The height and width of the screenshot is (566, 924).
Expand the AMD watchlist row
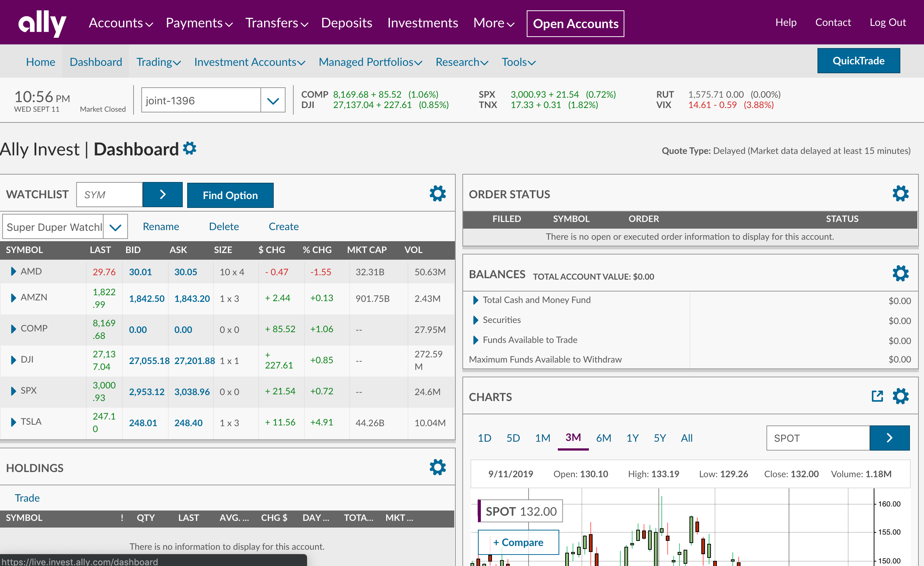13,271
